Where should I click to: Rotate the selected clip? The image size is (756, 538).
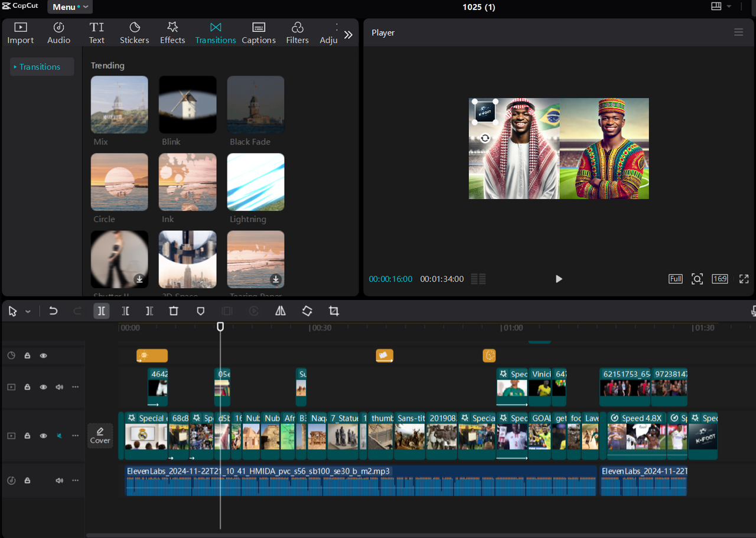click(x=307, y=311)
